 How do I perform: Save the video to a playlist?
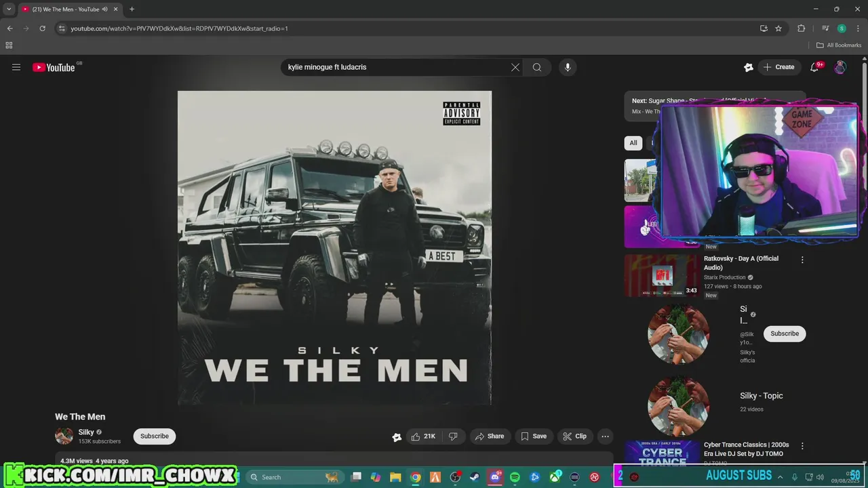[x=534, y=436]
